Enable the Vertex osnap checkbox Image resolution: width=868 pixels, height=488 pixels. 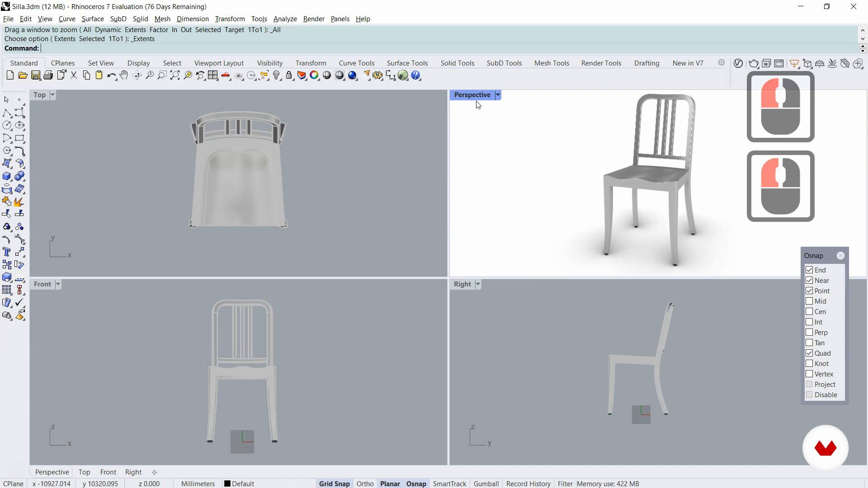(809, 374)
